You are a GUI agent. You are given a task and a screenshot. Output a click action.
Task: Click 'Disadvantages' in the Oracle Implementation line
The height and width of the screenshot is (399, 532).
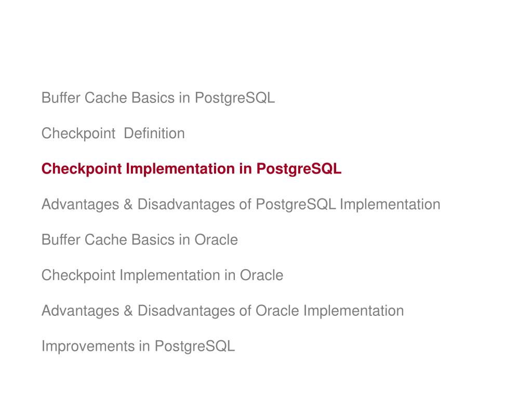click(x=186, y=311)
